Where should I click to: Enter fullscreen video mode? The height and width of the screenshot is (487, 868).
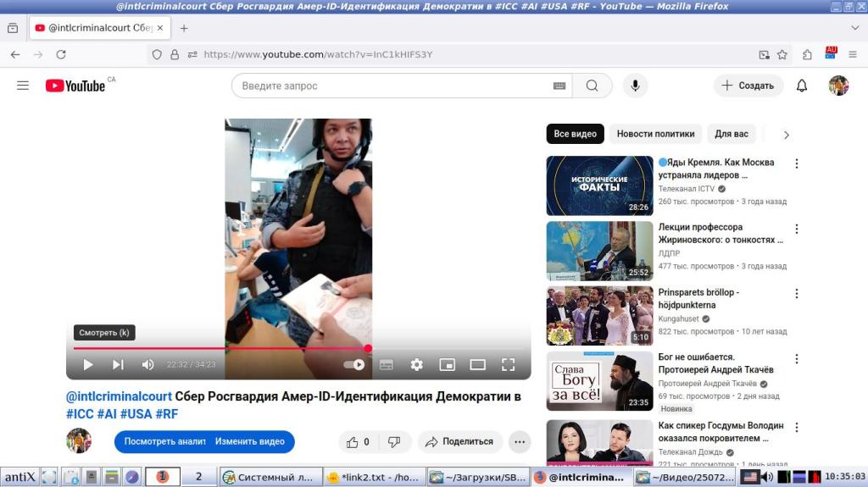tap(508, 365)
